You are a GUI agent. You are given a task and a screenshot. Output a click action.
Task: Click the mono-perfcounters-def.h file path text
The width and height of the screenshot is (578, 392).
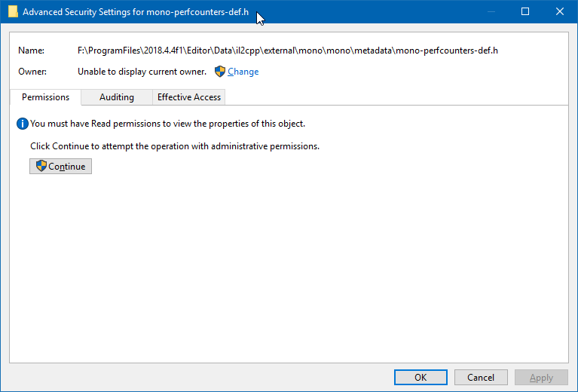[x=288, y=51]
